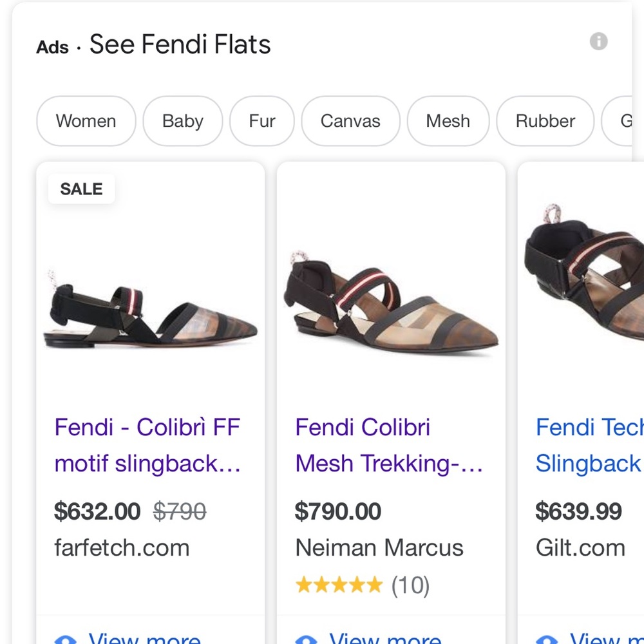Click the $632.00 sale price
The width and height of the screenshot is (644, 644).
click(97, 511)
